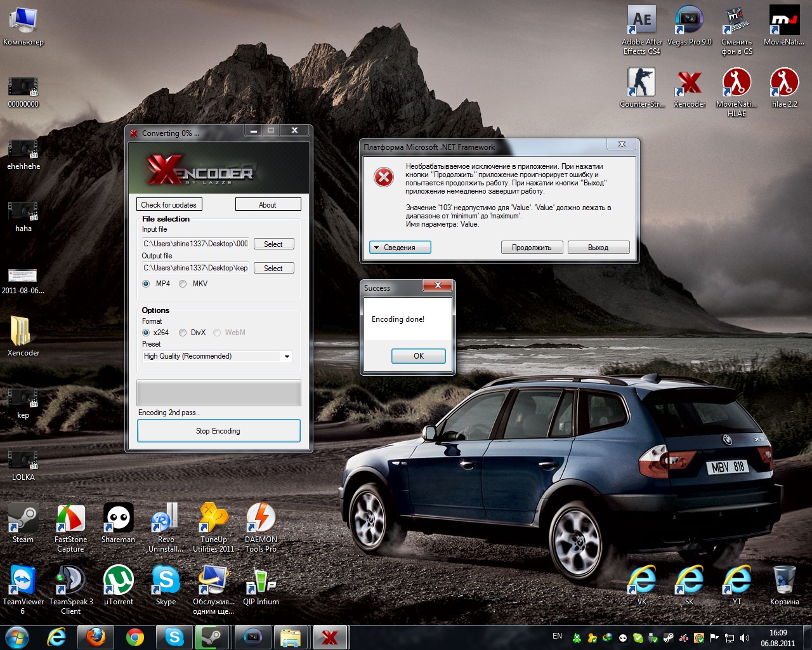
Task: Select the LOLKA video file icon
Action: [x=23, y=465]
